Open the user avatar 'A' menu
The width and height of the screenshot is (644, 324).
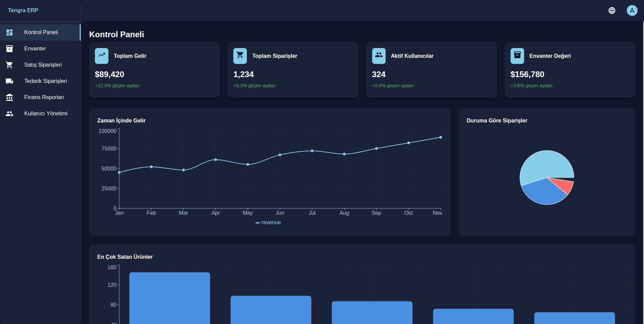[632, 10]
